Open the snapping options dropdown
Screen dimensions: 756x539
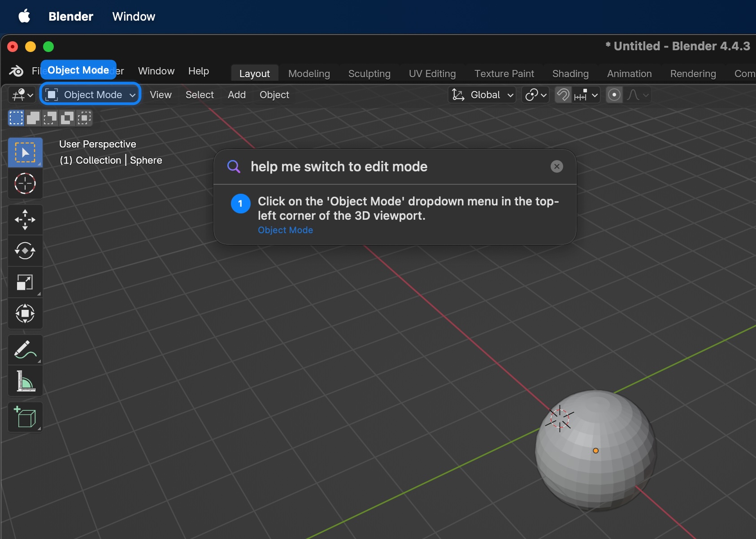586,95
